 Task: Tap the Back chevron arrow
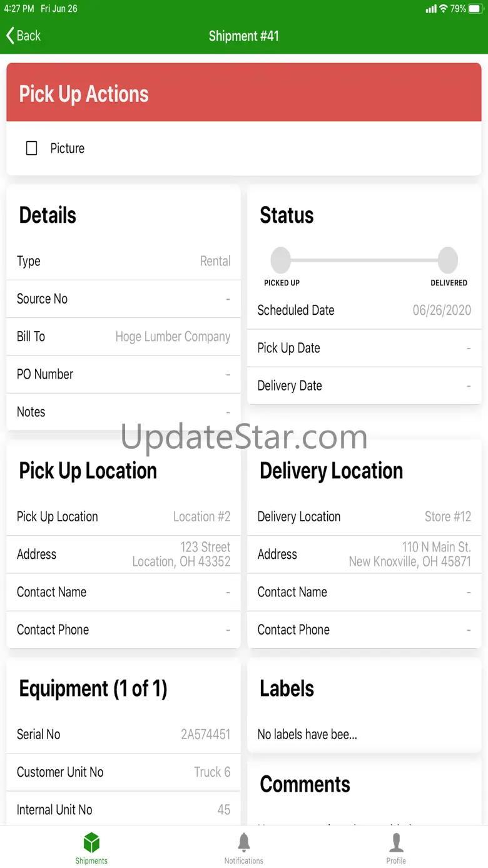tap(10, 36)
